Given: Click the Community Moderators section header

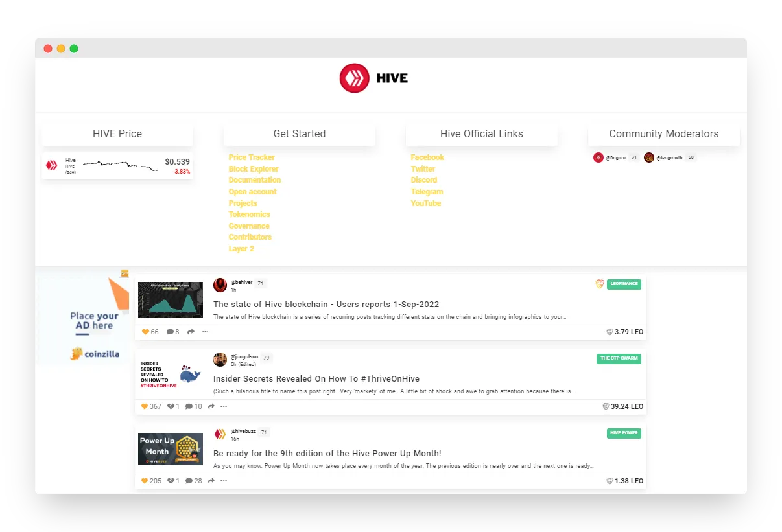Looking at the screenshot, I should click(x=664, y=134).
